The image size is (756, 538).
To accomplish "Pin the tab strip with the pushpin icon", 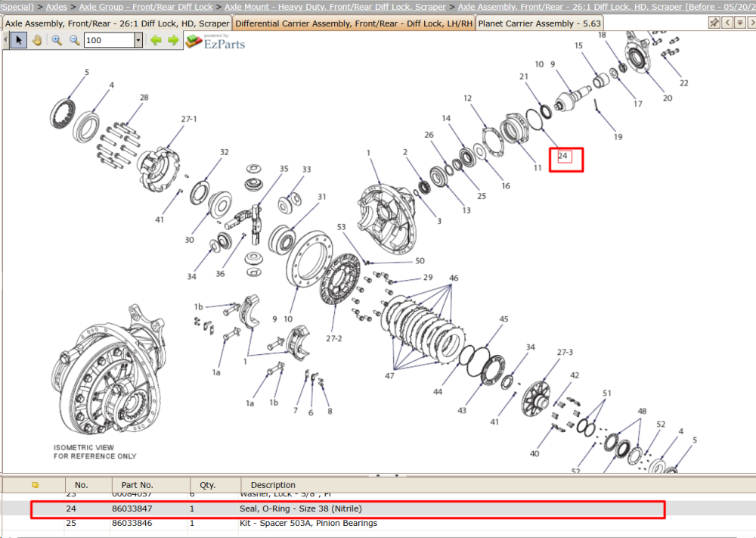I will click(x=714, y=23).
